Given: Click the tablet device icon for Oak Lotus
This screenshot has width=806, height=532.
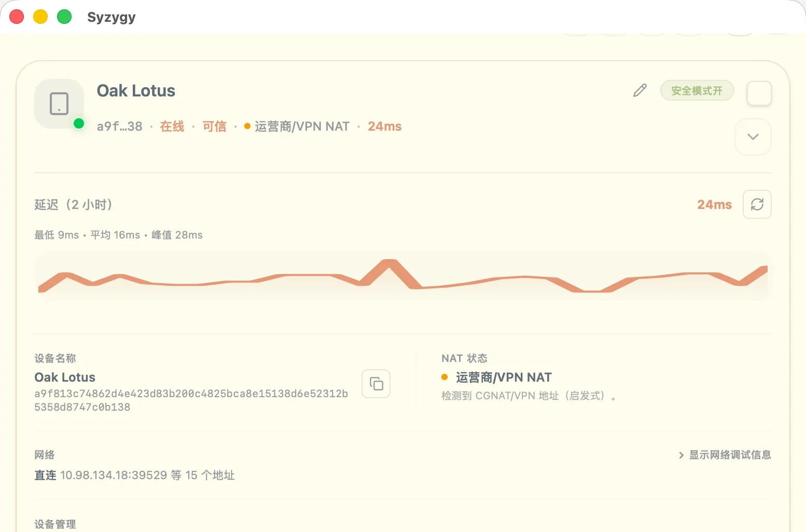Looking at the screenshot, I should [59, 104].
